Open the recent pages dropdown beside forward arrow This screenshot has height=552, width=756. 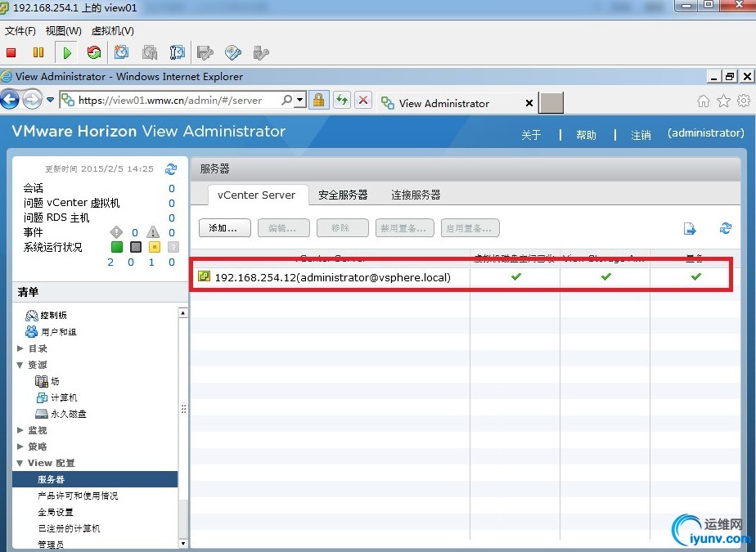pyautogui.click(x=50, y=100)
